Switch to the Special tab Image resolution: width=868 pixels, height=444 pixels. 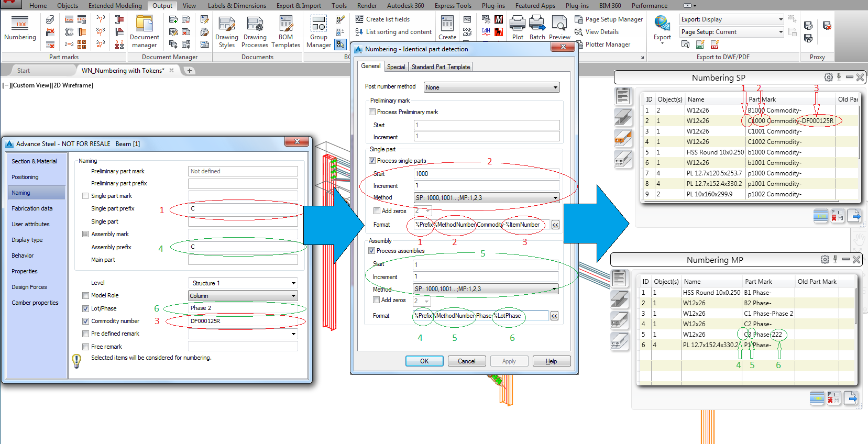click(x=396, y=67)
